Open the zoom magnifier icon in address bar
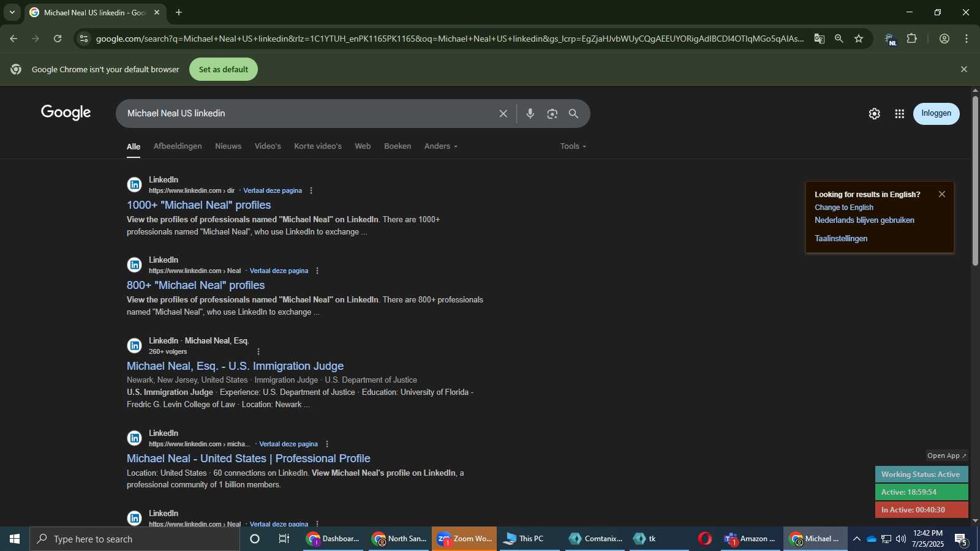 point(839,39)
